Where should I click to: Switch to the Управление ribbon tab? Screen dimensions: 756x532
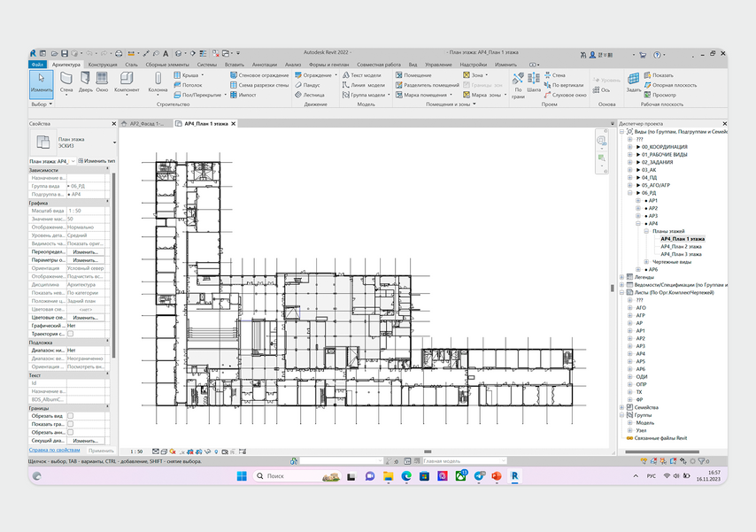(x=438, y=64)
